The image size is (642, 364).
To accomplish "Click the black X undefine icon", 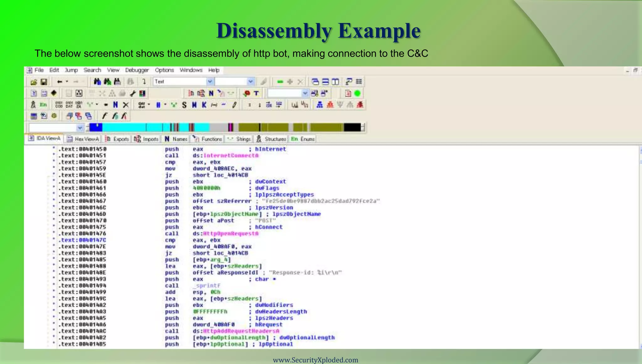I will pos(126,105).
